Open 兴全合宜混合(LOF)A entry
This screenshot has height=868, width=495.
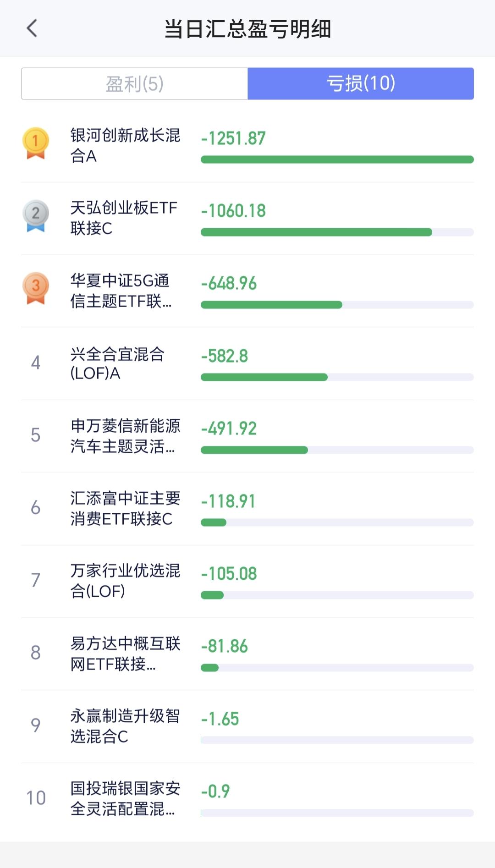pos(247,363)
